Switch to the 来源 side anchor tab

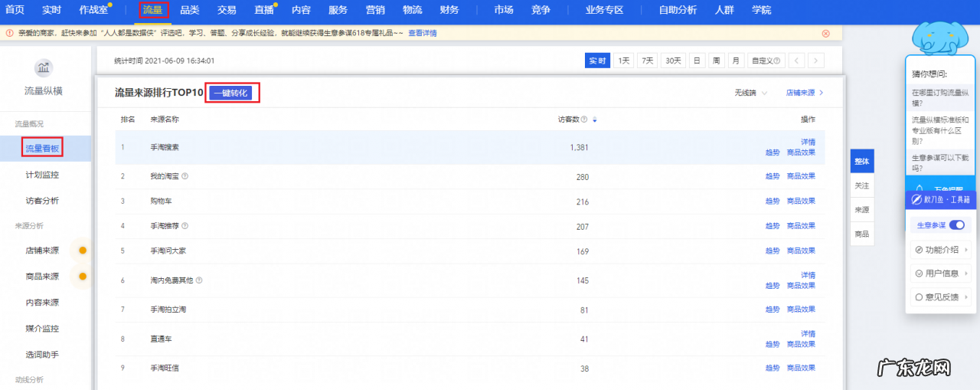862,209
